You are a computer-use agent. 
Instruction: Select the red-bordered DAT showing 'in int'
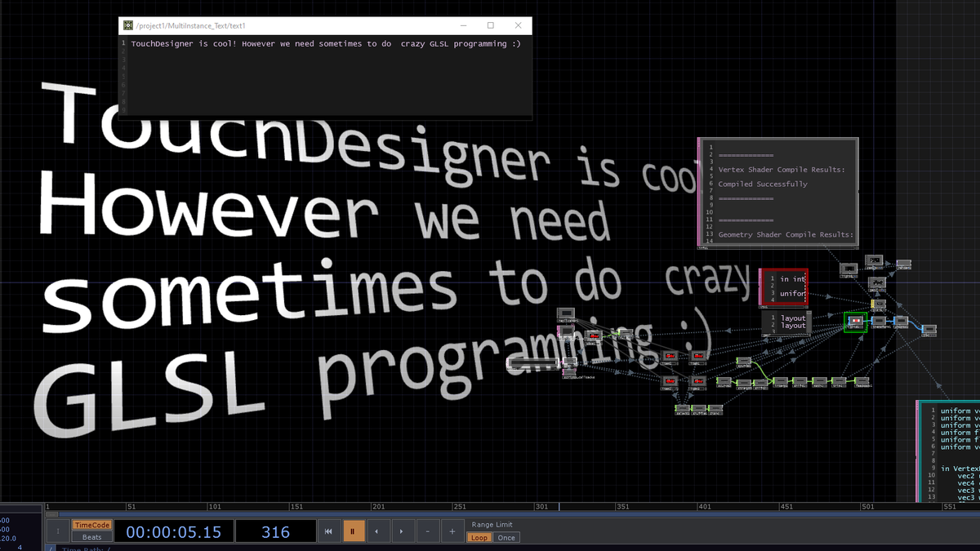(x=784, y=287)
